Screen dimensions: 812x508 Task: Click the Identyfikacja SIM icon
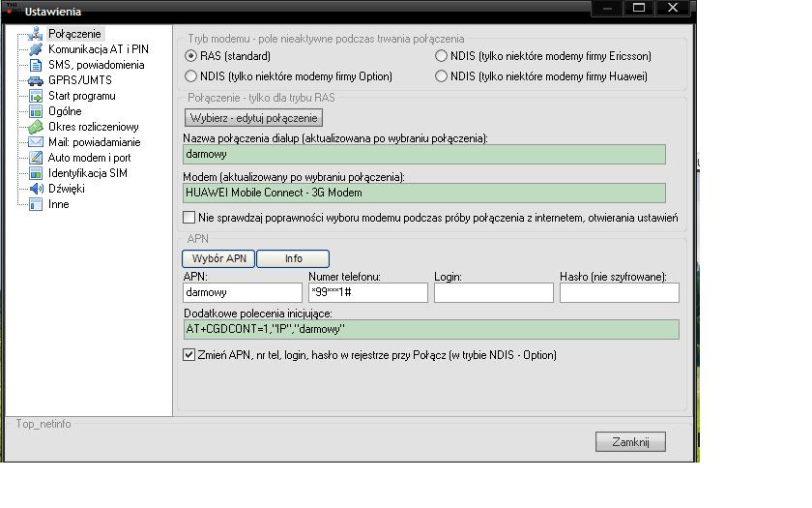coord(36,173)
